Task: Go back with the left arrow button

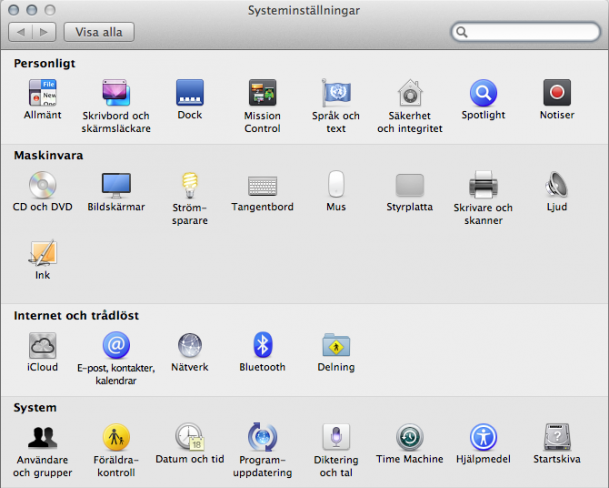Action: 21,32
